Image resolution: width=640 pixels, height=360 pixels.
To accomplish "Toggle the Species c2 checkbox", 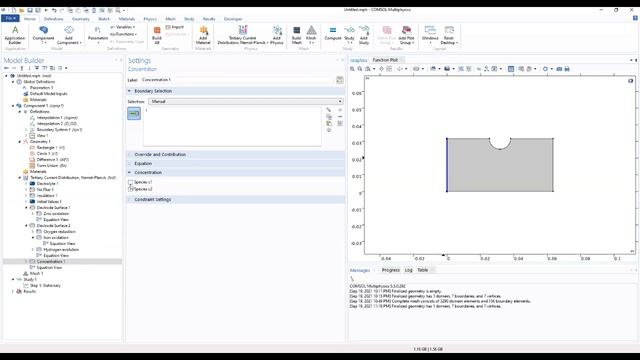I will (x=131, y=189).
